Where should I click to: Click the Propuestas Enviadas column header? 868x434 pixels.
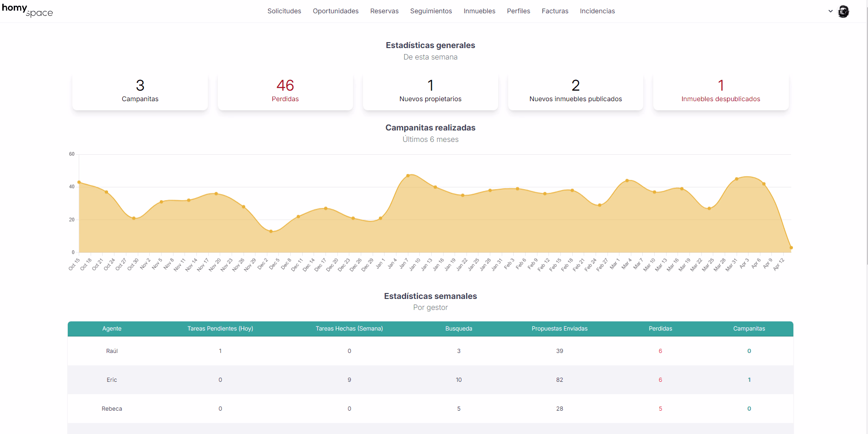[x=559, y=329]
